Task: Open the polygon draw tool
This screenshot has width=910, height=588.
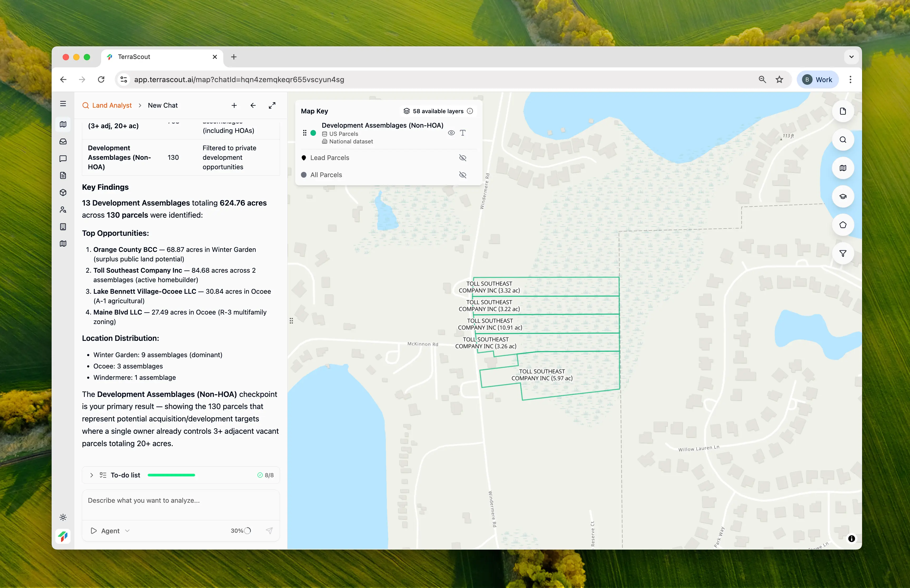Action: (842, 225)
